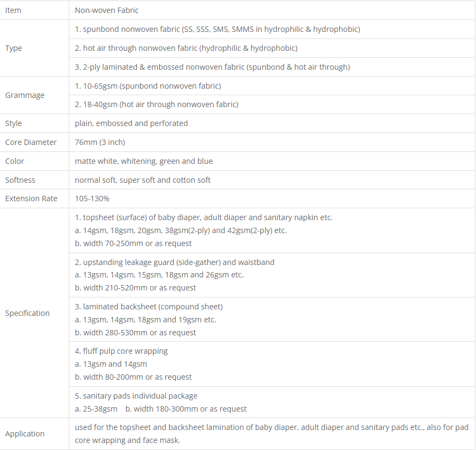This screenshot has height=450, width=476.
Task: Click the 'fluff pulp core wrapping' line
Action: click(121, 351)
